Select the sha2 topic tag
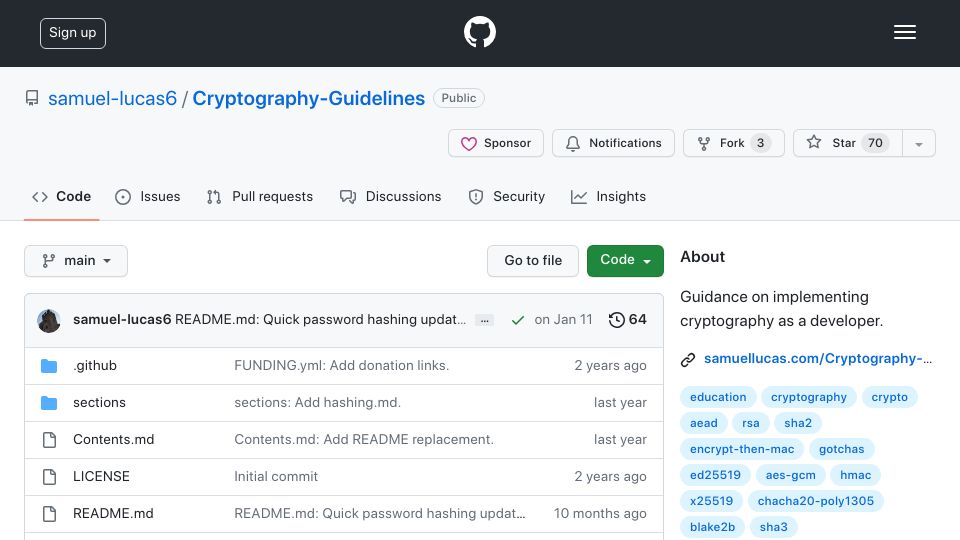This screenshot has width=960, height=540. (798, 423)
